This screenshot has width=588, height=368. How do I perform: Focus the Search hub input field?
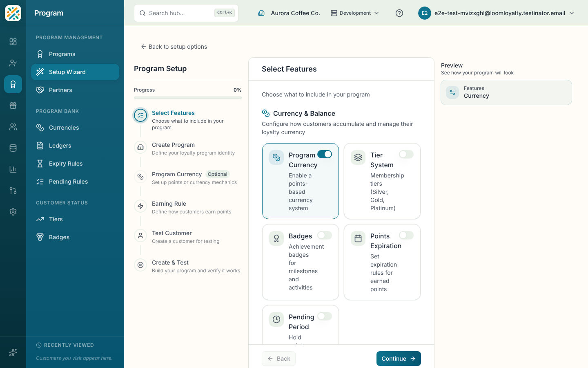coord(186,13)
